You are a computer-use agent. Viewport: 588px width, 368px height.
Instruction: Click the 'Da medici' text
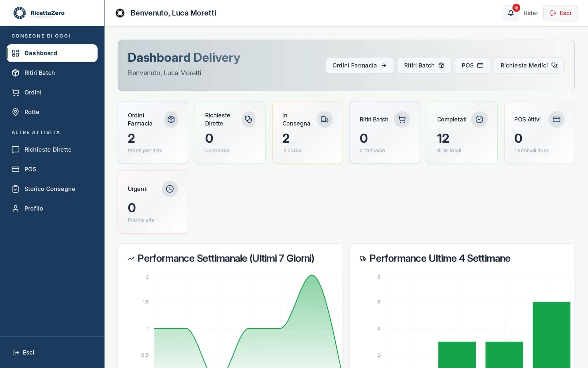coord(217,150)
